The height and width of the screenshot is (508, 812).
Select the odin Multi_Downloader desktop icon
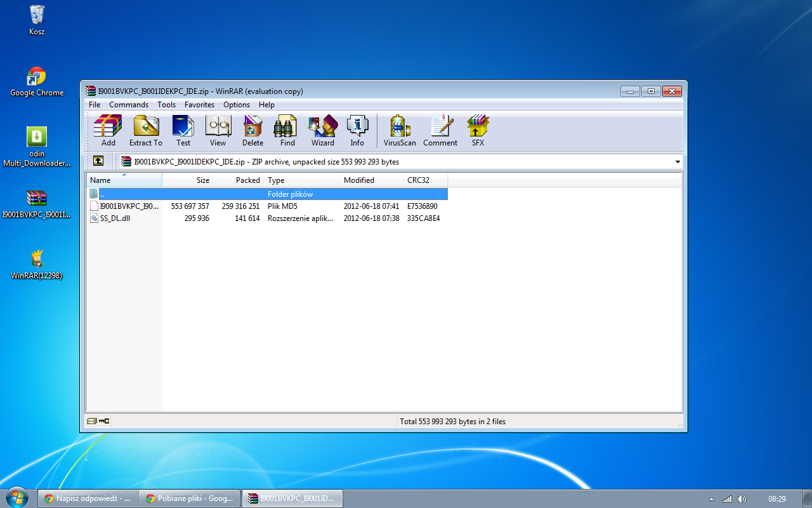37,147
